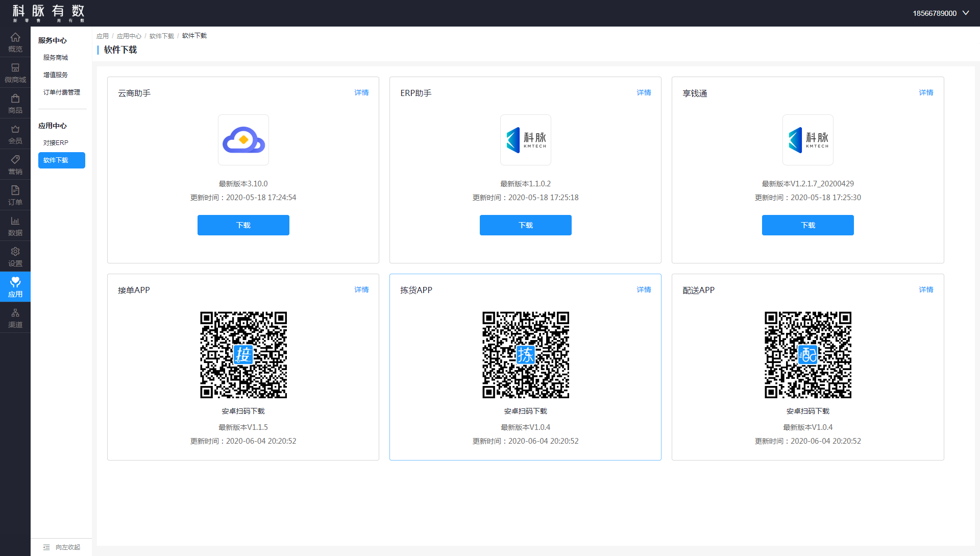View 详情 for 配送APP

(926, 290)
